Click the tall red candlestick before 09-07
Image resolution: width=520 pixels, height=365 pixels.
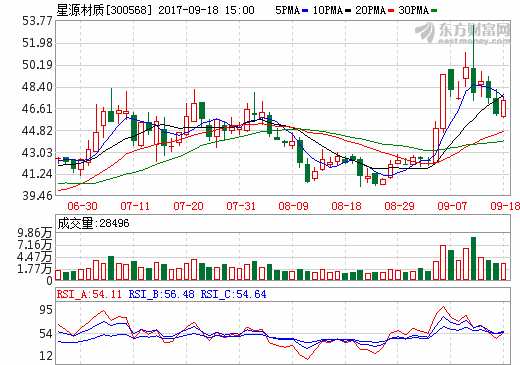pyautogui.click(x=443, y=101)
